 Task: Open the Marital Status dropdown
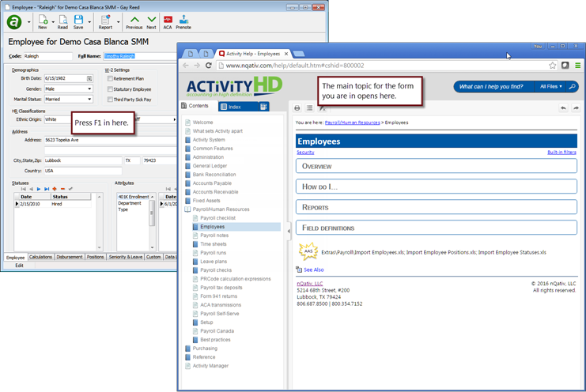tap(89, 100)
